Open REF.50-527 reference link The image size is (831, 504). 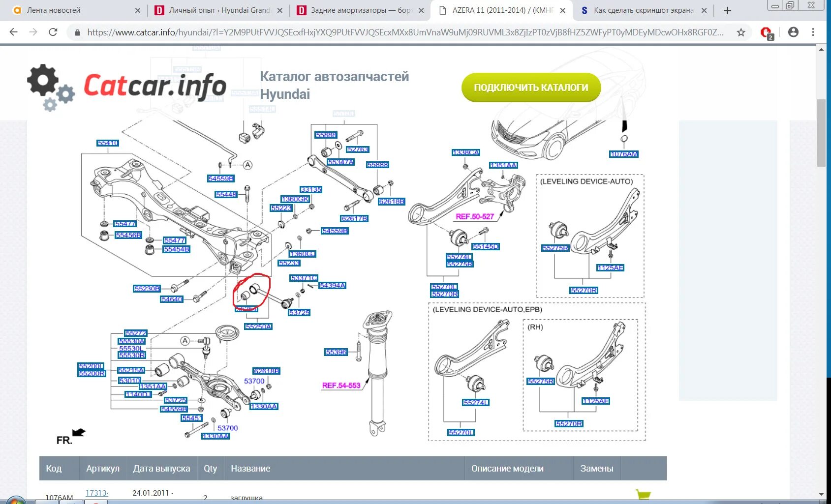[475, 216]
